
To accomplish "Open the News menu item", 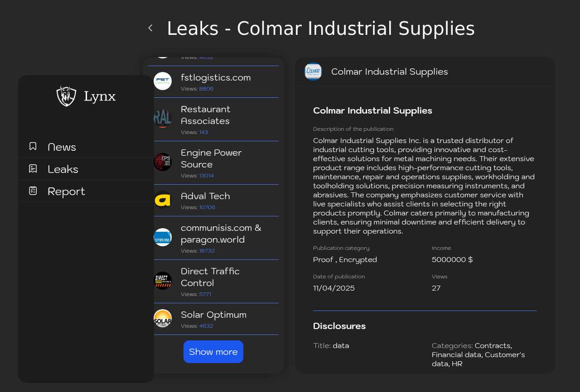I will coord(86,147).
